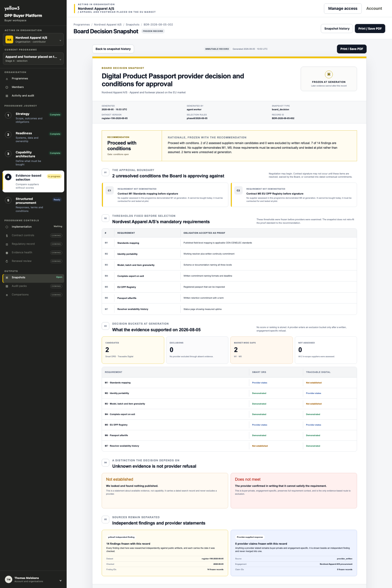Go to the Strategy journey step
The height and width of the screenshot is (588, 392).
pos(33,118)
